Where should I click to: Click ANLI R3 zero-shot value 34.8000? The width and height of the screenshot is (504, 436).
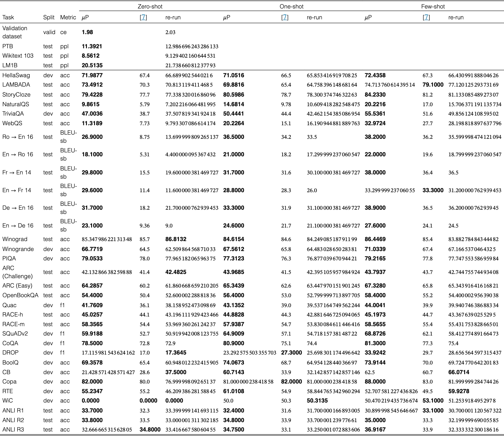(x=150, y=430)
